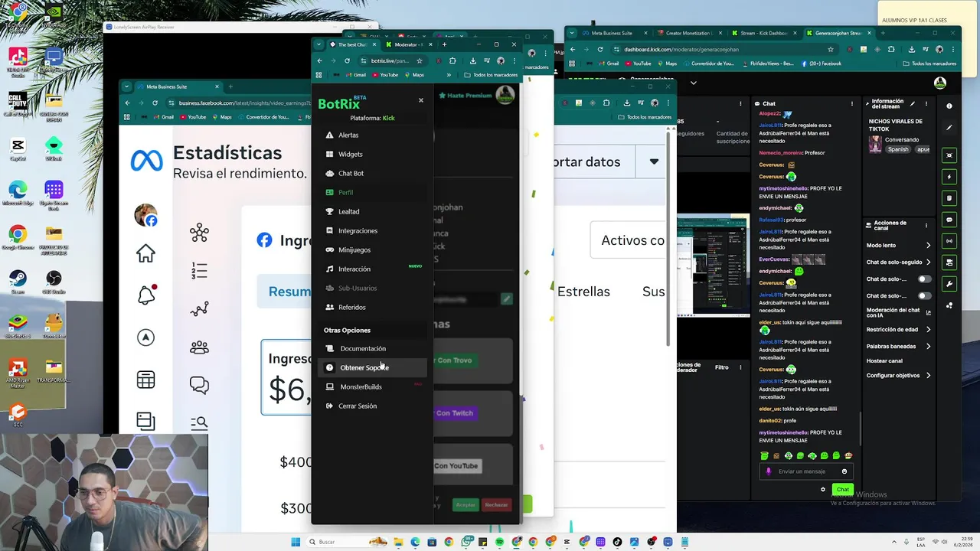Bookmark botrix.live with the star icon
The width and height of the screenshot is (980, 551).
[420, 60]
